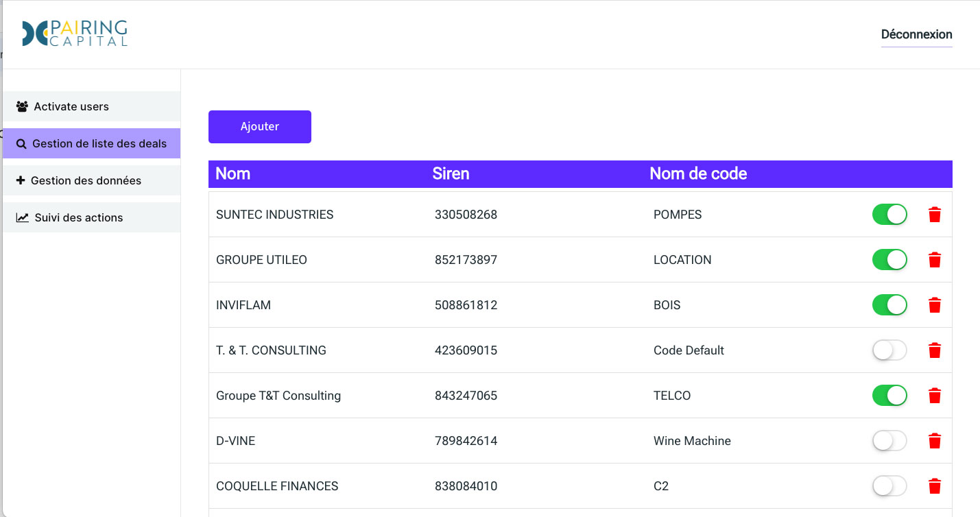
Task: Enable the T. & T. CONSULTING toggle
Action: coord(889,350)
